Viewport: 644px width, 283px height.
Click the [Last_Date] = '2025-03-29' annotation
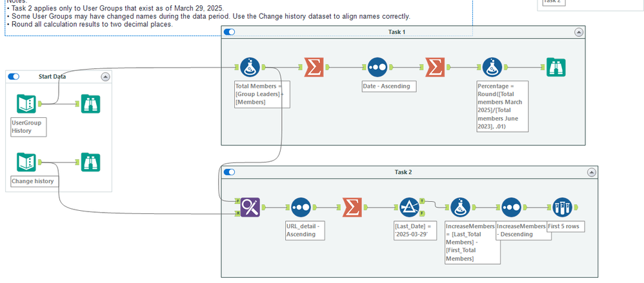coord(415,231)
